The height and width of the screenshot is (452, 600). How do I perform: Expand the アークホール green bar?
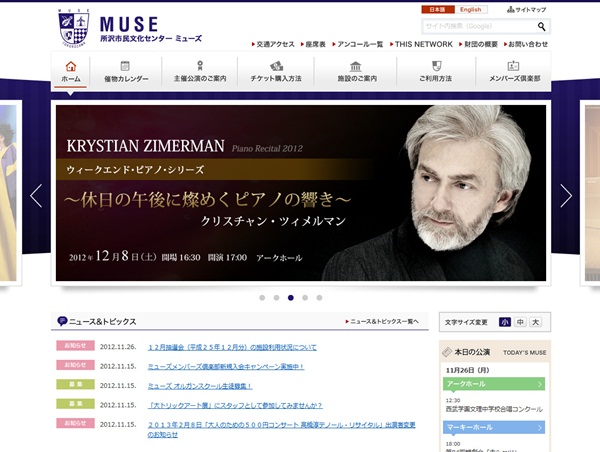tap(494, 384)
